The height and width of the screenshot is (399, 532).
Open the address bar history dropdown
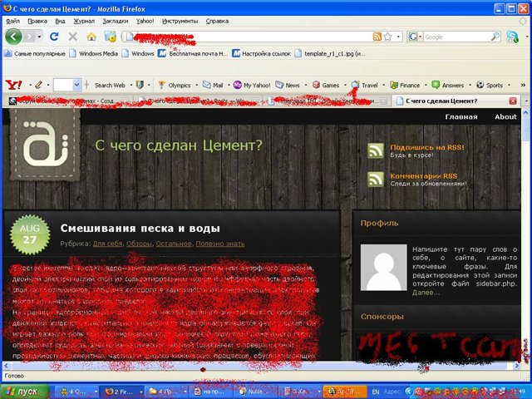[397, 37]
